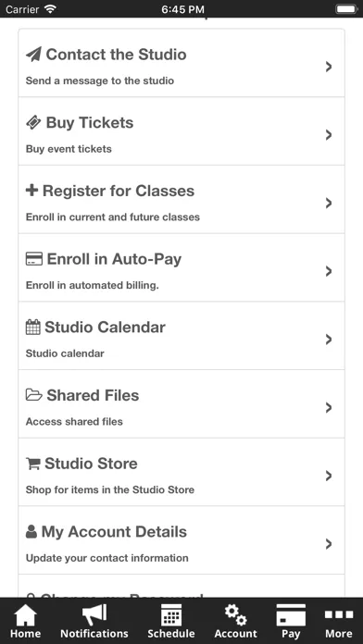This screenshot has height=644, width=363.
Task: Open the Pay tab in bottom bar
Action: (291, 621)
